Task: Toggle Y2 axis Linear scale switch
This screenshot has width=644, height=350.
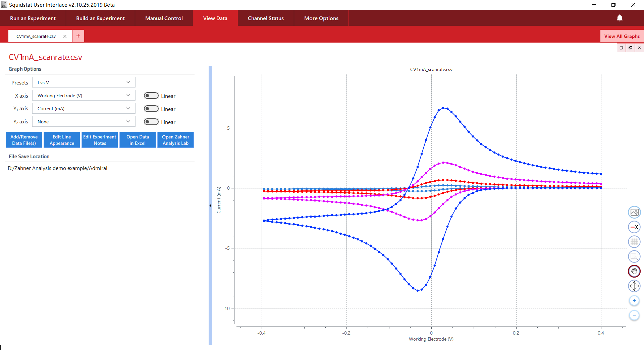Action: coord(151,122)
